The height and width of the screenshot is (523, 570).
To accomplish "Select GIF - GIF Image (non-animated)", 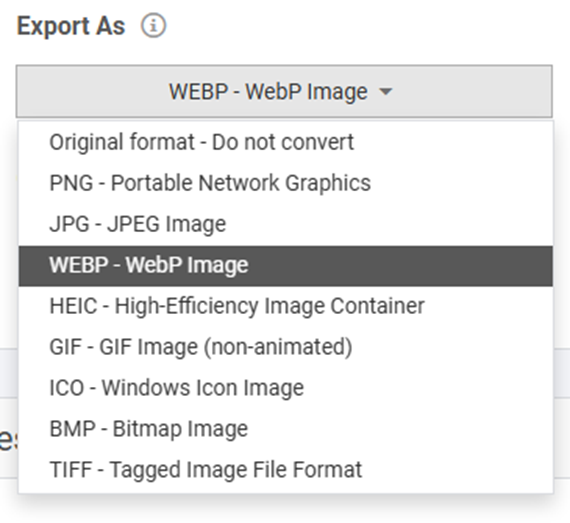I will (x=286, y=347).
